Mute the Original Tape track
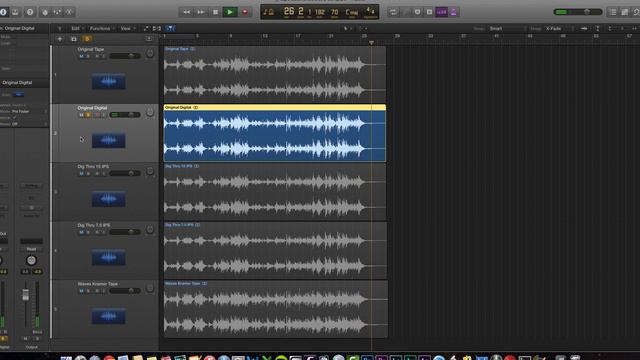640x360 pixels. (81, 56)
